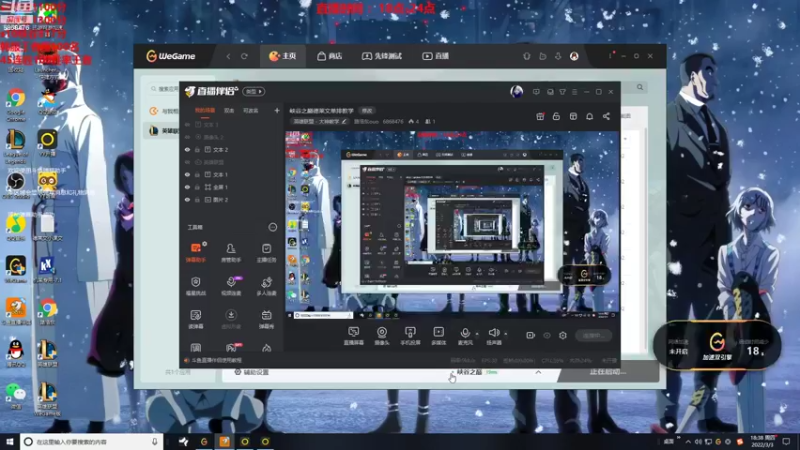The height and width of the screenshot is (450, 800).
Task: Open stream settings via the gear icon
Action: [x=563, y=336]
